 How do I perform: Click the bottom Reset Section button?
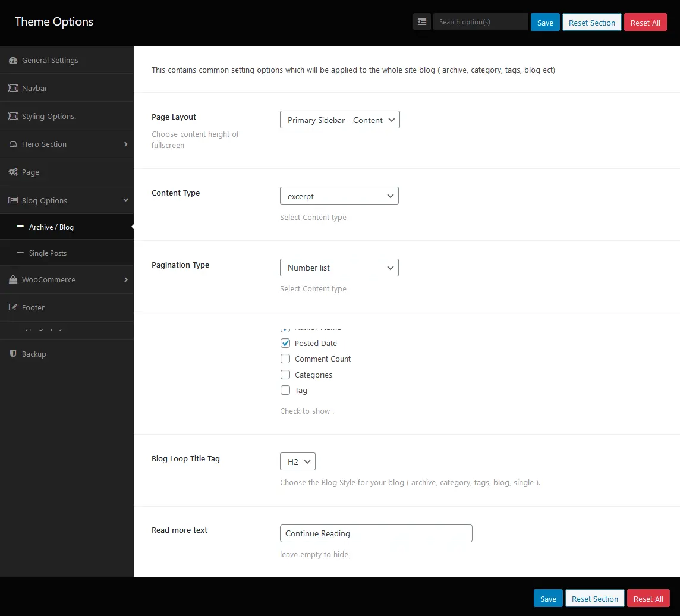[x=594, y=599]
